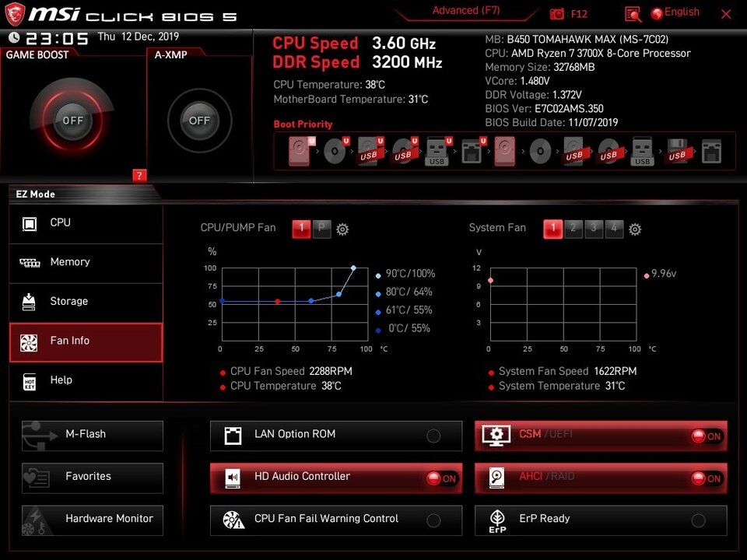Select the UEFI USB hard disk boot icon
Viewport: 747px width, 560px height.
click(370, 152)
